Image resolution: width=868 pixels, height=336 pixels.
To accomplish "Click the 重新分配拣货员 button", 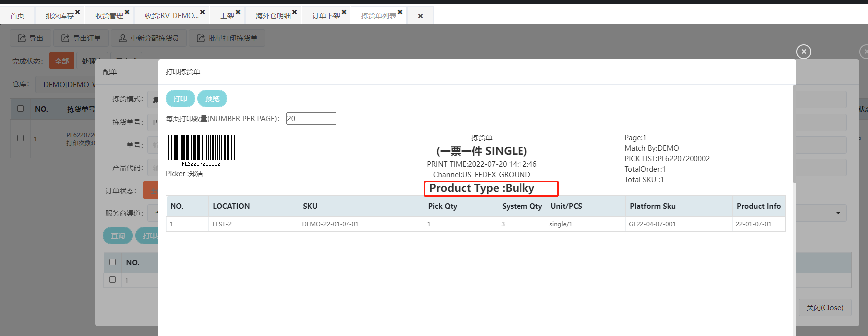I will [x=149, y=38].
